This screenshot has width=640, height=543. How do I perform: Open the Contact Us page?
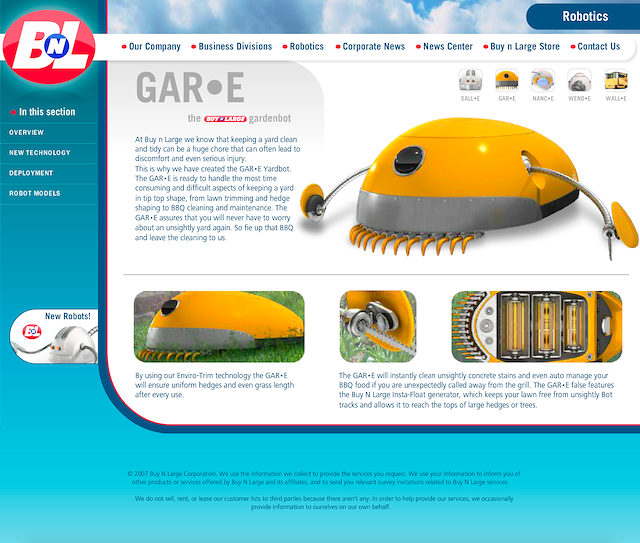click(x=596, y=47)
